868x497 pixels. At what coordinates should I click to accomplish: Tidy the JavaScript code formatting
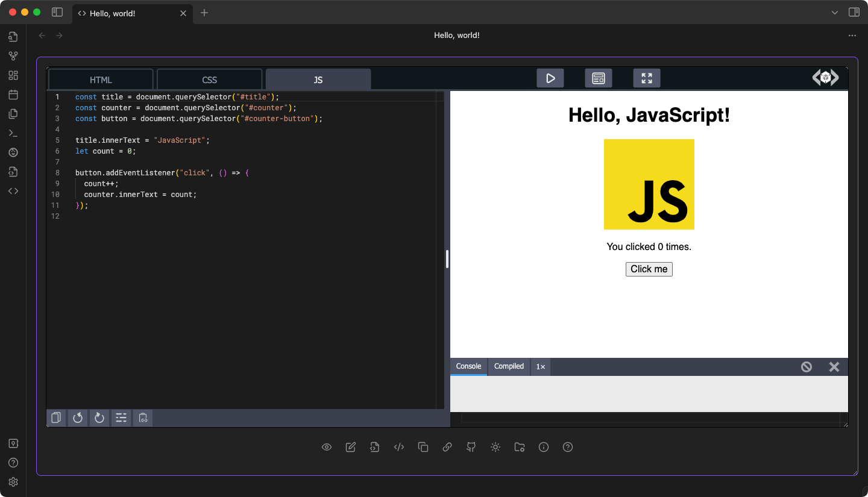[121, 417]
